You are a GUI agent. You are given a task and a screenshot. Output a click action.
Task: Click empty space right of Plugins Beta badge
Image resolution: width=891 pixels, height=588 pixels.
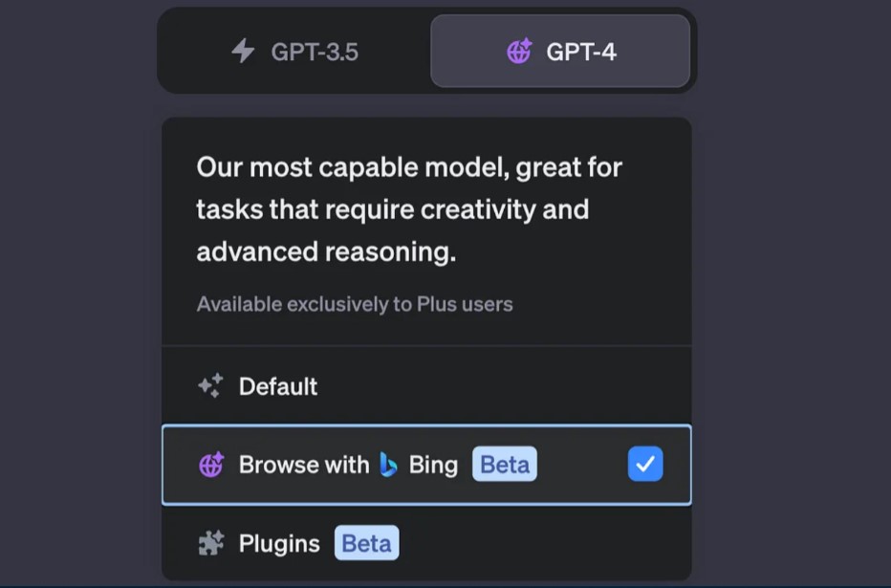tap(545, 544)
